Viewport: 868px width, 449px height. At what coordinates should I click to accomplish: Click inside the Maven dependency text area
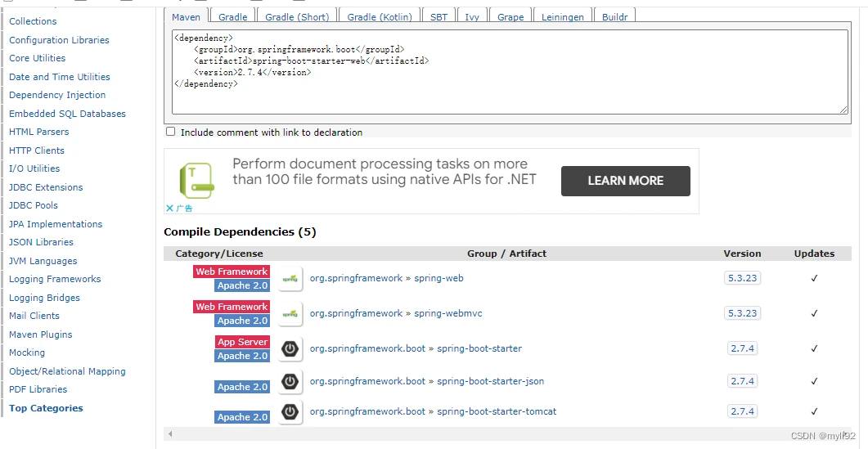(510, 72)
